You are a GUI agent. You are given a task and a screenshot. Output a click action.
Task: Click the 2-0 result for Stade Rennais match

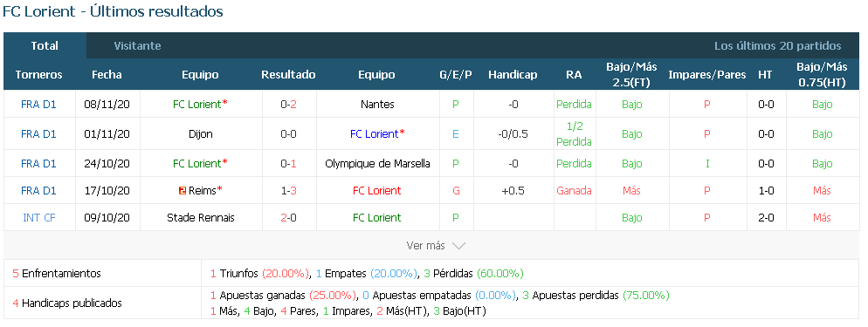tap(288, 218)
